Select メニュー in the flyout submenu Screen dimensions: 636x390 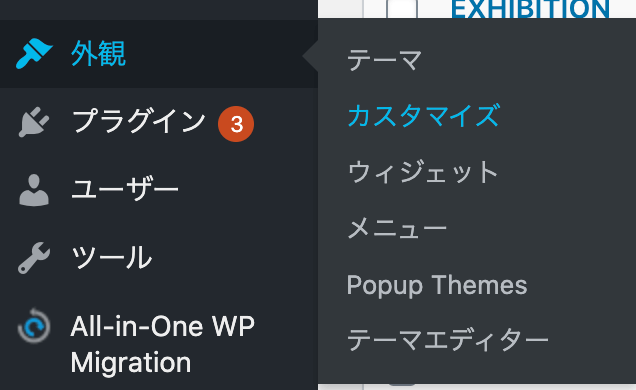(x=397, y=228)
